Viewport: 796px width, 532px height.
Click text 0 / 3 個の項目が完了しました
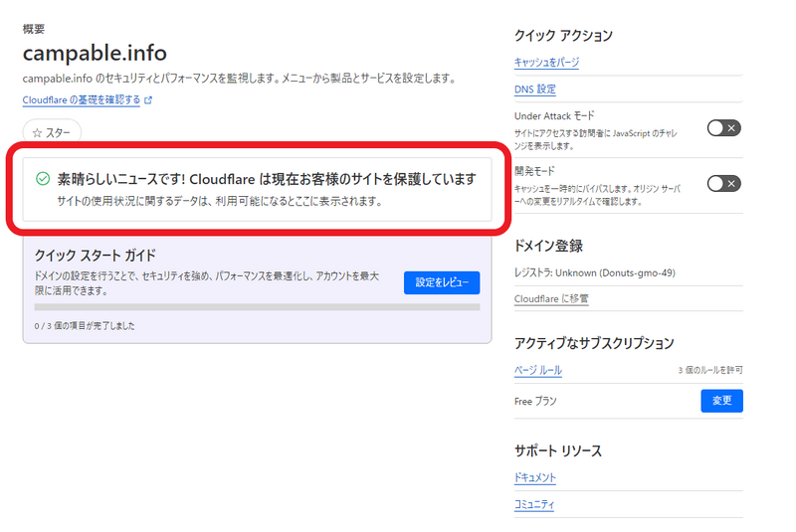(85, 326)
